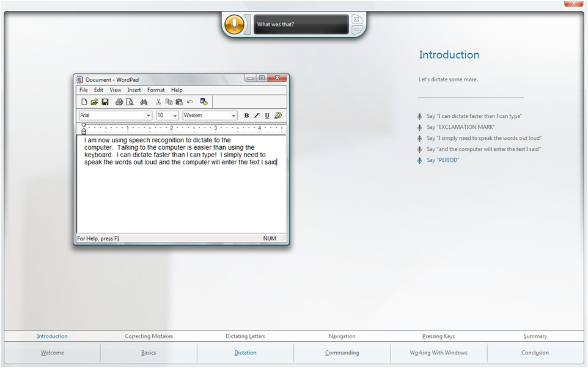Open the Insert menu in WordPad

(134, 90)
